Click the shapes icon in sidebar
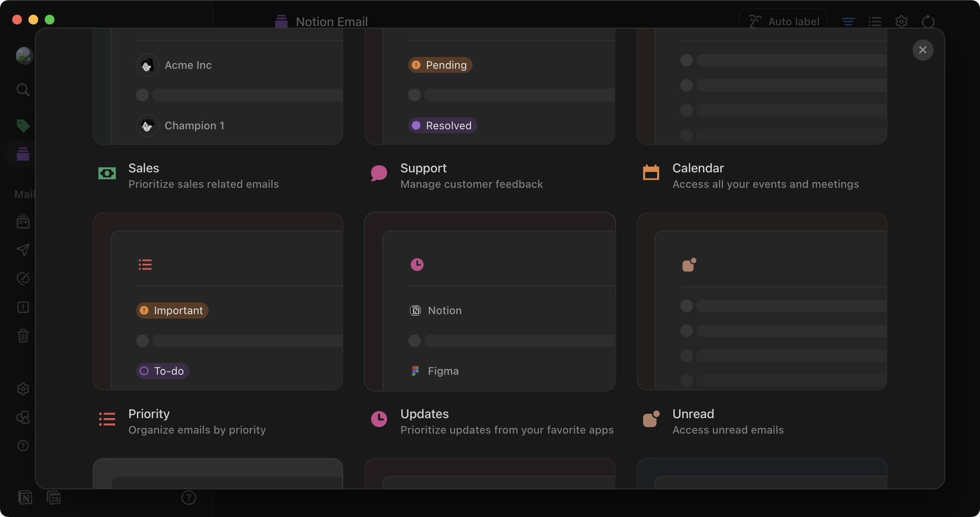The height and width of the screenshot is (517, 980). (23, 417)
